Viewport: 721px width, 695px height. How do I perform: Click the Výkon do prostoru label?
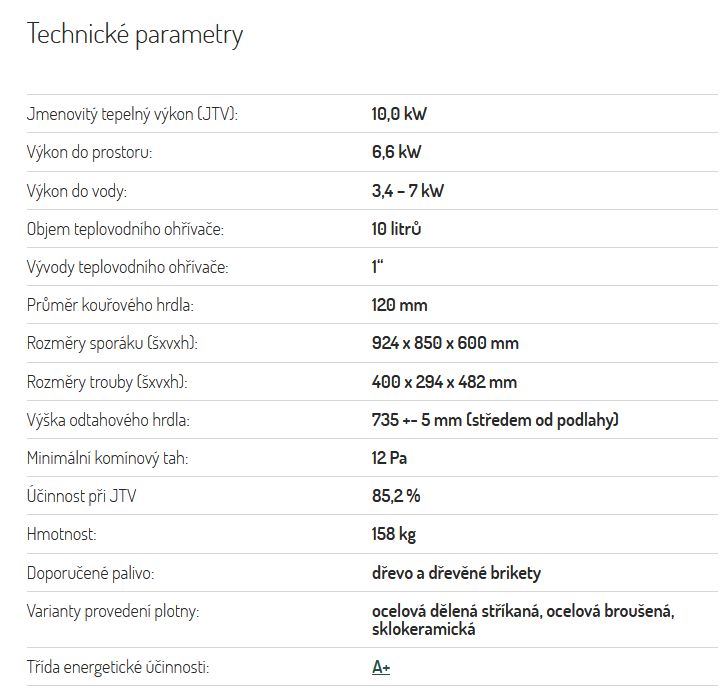tap(89, 152)
